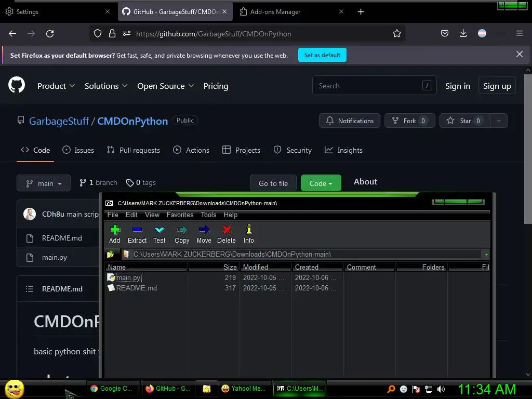The image size is (532, 399).
Task: Click the padlock site information icon
Action: point(112,34)
